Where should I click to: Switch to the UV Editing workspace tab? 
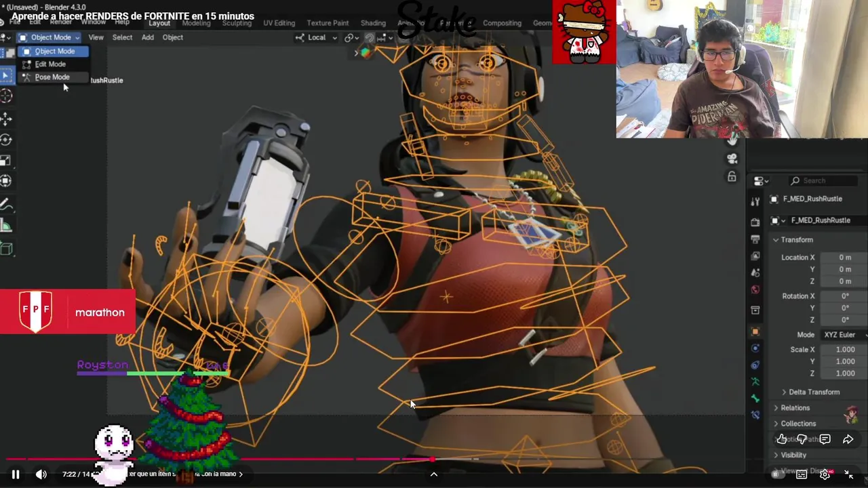[279, 23]
